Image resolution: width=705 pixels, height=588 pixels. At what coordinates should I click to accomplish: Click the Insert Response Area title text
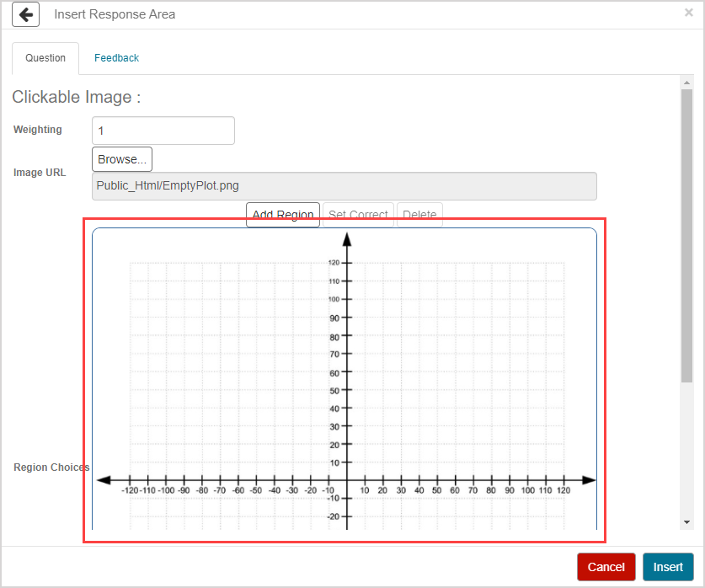click(115, 14)
